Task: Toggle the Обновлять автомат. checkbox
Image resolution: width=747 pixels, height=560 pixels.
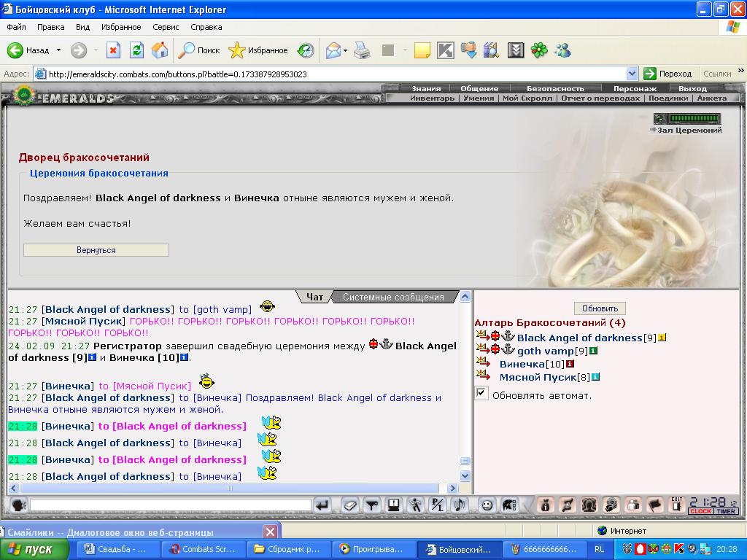Action: tap(481, 393)
